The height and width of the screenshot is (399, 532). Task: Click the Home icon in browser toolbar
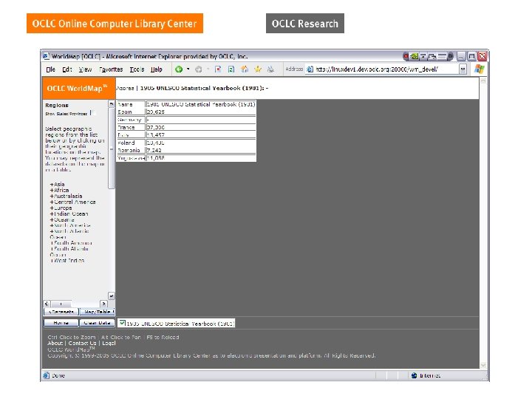tap(245, 69)
